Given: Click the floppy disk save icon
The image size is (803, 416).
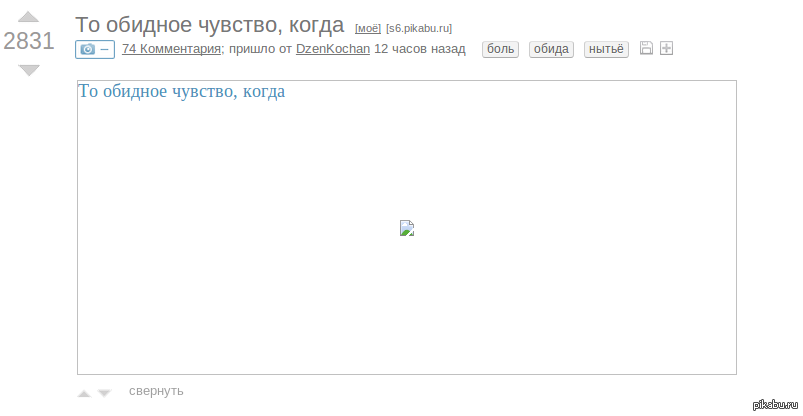Looking at the screenshot, I should 646,49.
